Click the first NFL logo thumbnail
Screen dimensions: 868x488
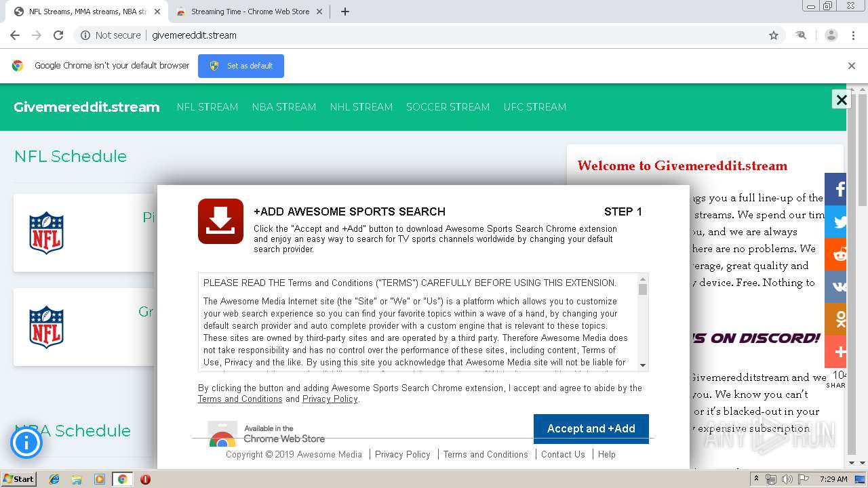46,233
